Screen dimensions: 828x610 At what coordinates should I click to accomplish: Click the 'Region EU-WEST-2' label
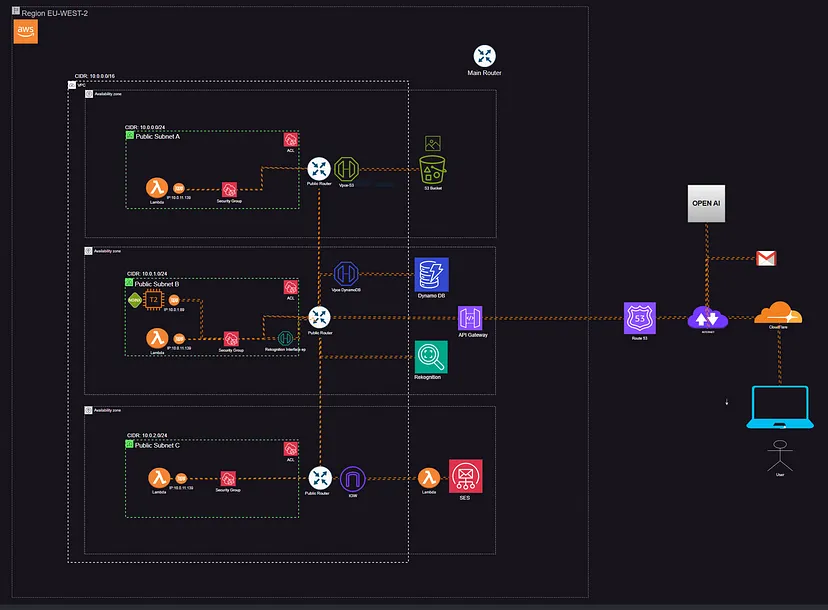pyautogui.click(x=54, y=13)
